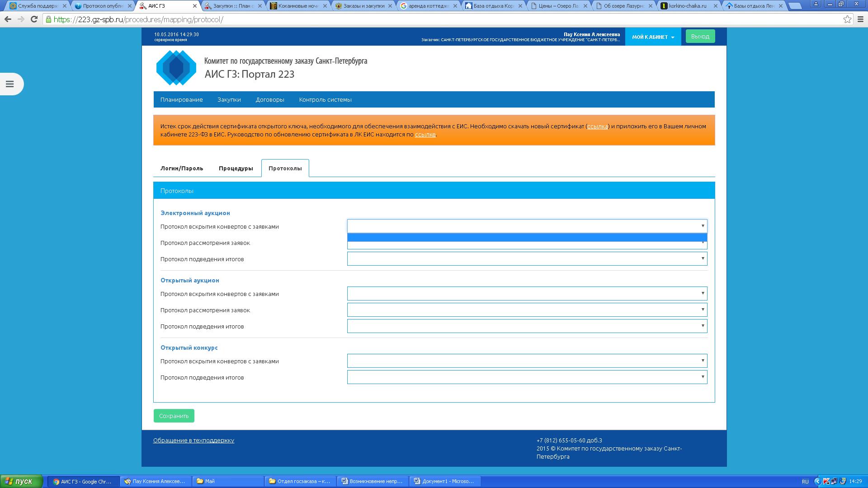Reload the page with refresh icon

(34, 19)
